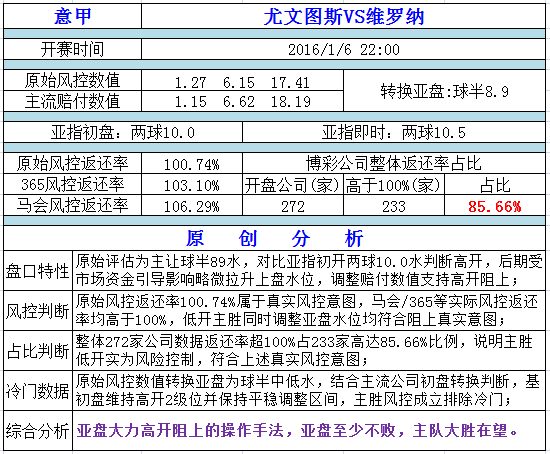Image resolution: width=550 pixels, height=454 pixels.
Task: Select the 主流赔付数值 label cell
Action: coord(73,101)
